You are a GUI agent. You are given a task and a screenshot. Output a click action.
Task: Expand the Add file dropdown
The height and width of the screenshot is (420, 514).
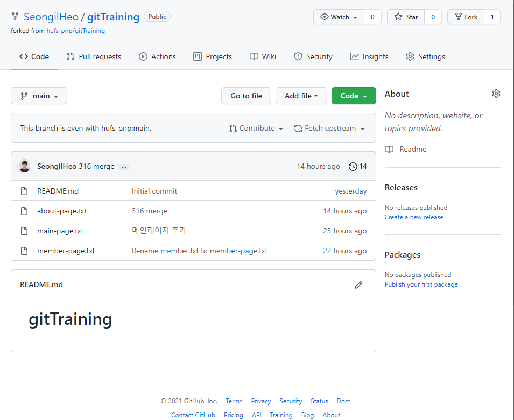301,96
